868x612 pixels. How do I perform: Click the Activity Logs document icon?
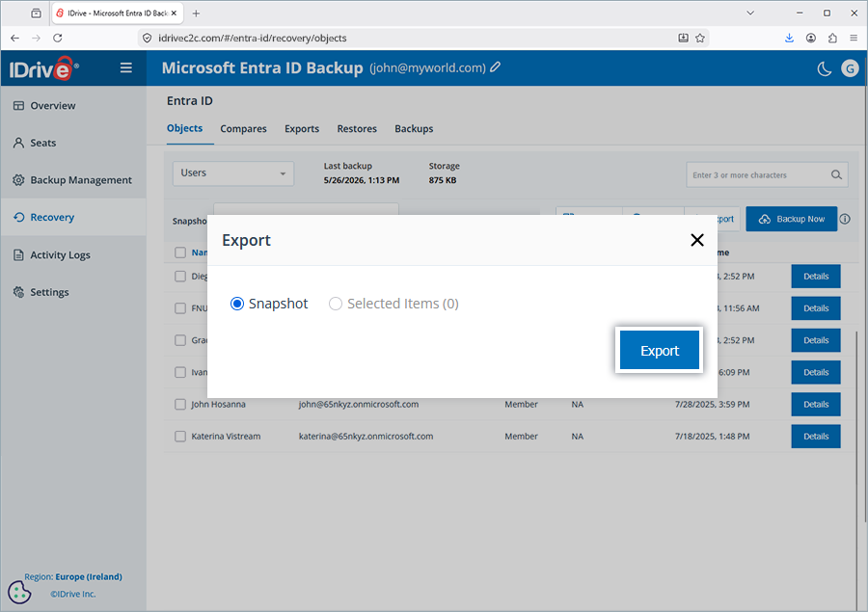pos(19,254)
